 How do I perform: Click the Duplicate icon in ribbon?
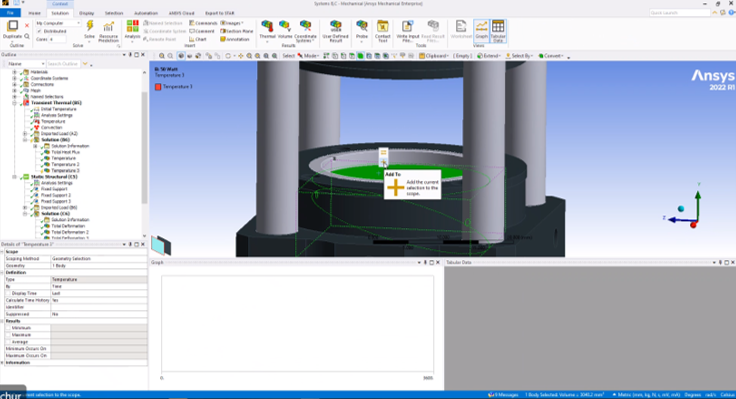click(13, 26)
